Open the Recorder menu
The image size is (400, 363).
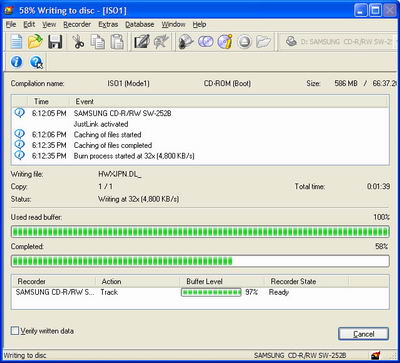77,24
